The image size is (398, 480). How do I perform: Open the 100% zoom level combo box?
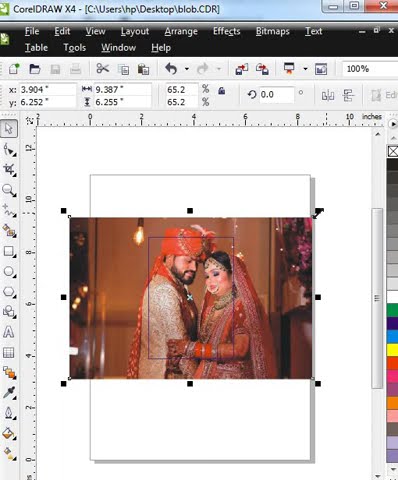370,69
